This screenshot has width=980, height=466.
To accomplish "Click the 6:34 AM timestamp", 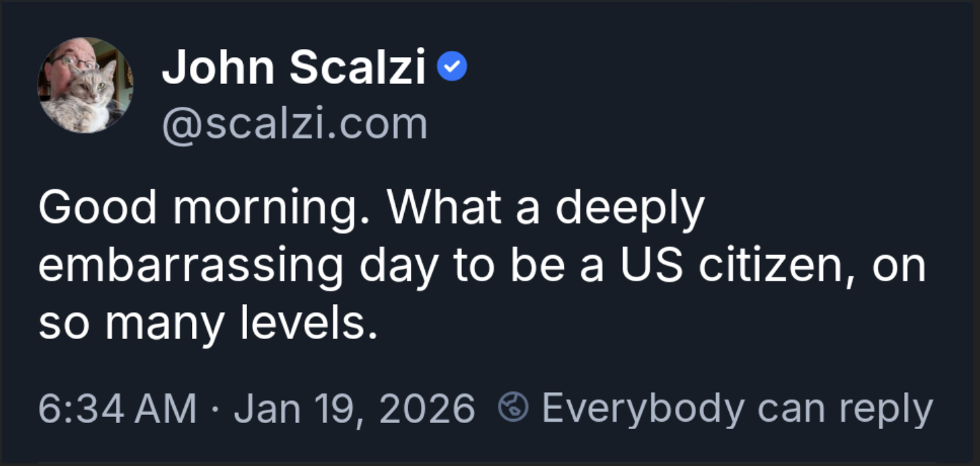I will (x=117, y=408).
